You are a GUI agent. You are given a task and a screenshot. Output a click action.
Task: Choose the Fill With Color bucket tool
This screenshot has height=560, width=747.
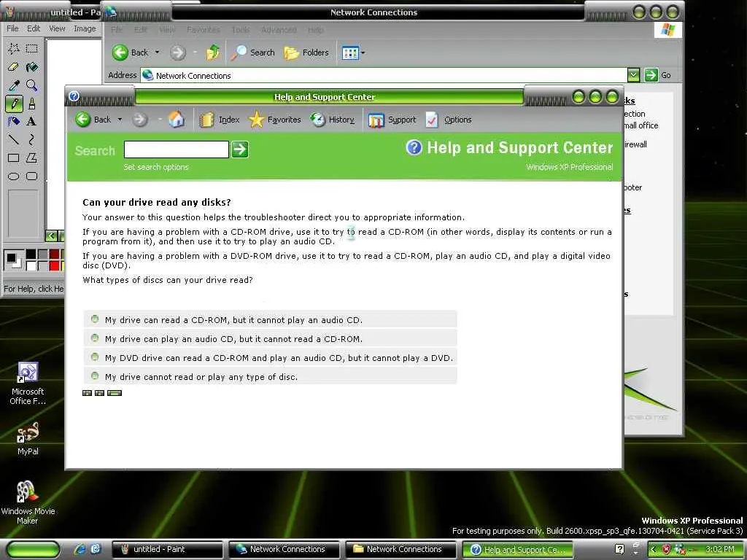pyautogui.click(x=32, y=66)
